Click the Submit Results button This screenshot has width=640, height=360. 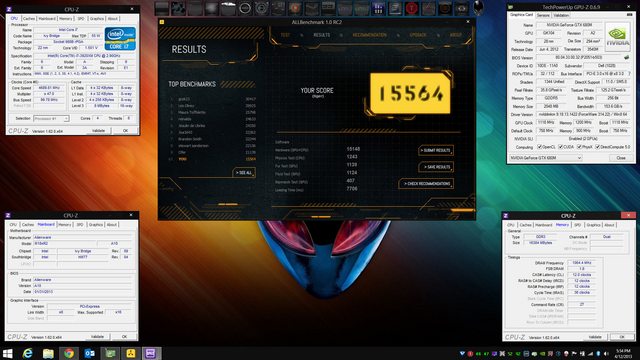tap(436, 151)
